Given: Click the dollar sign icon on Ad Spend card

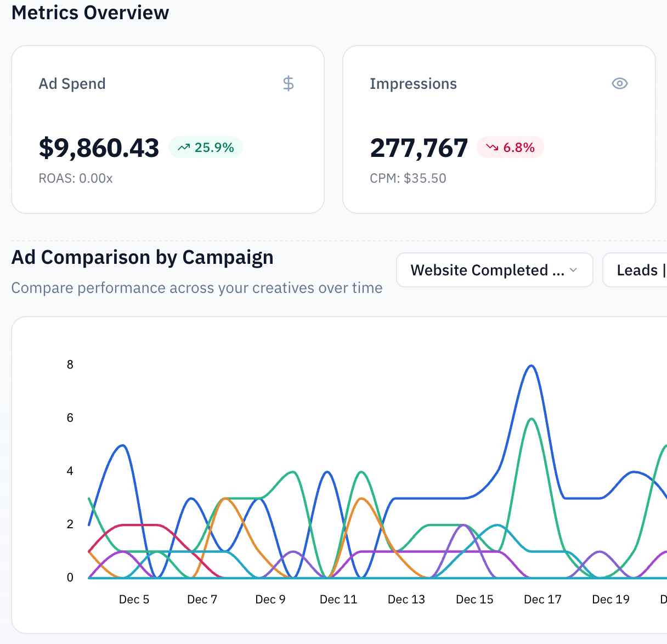Looking at the screenshot, I should coord(288,83).
